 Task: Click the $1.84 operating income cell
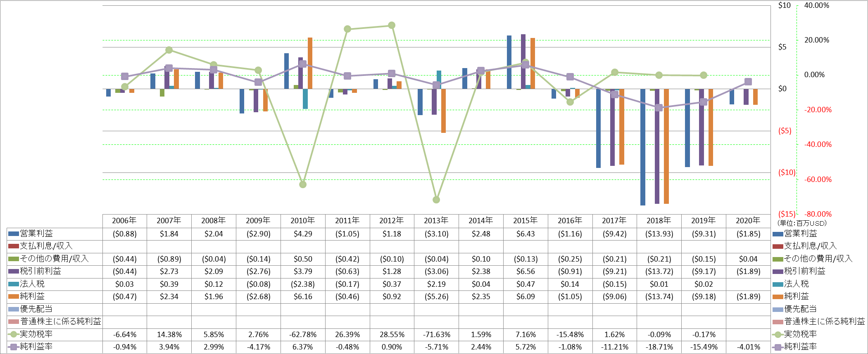click(x=169, y=234)
